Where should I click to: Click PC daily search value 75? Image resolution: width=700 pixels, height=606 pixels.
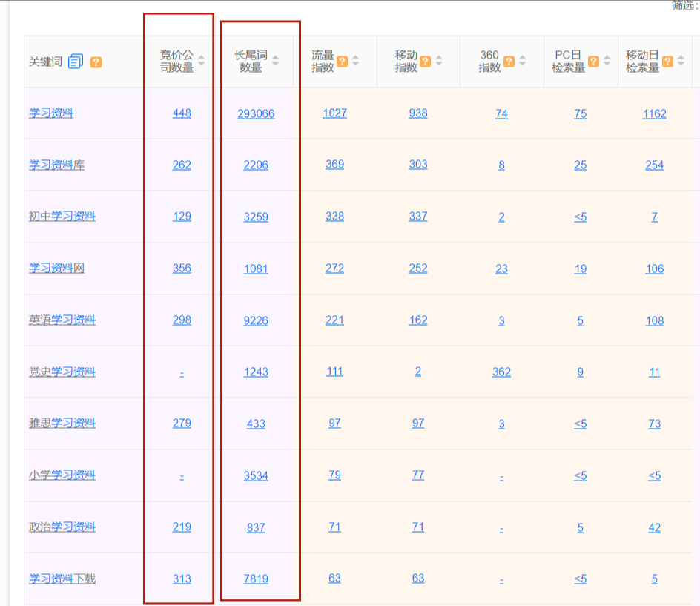point(581,114)
